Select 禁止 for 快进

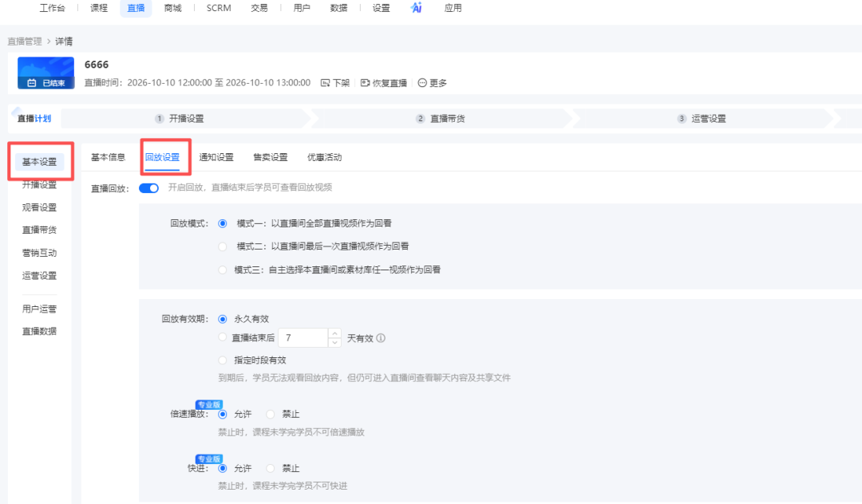[x=271, y=468]
